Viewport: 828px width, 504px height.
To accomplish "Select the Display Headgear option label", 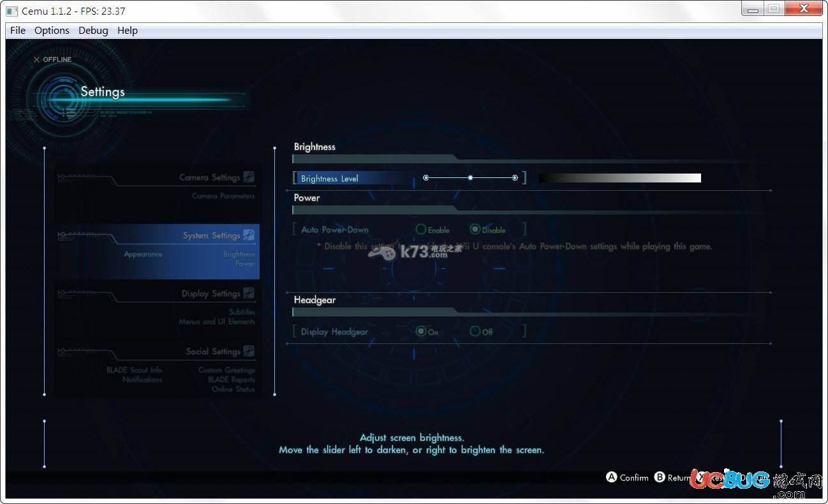I will 334,332.
